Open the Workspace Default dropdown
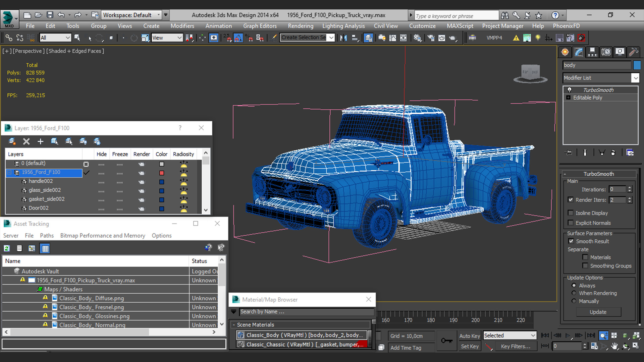This screenshot has width=644, height=362. click(x=131, y=15)
